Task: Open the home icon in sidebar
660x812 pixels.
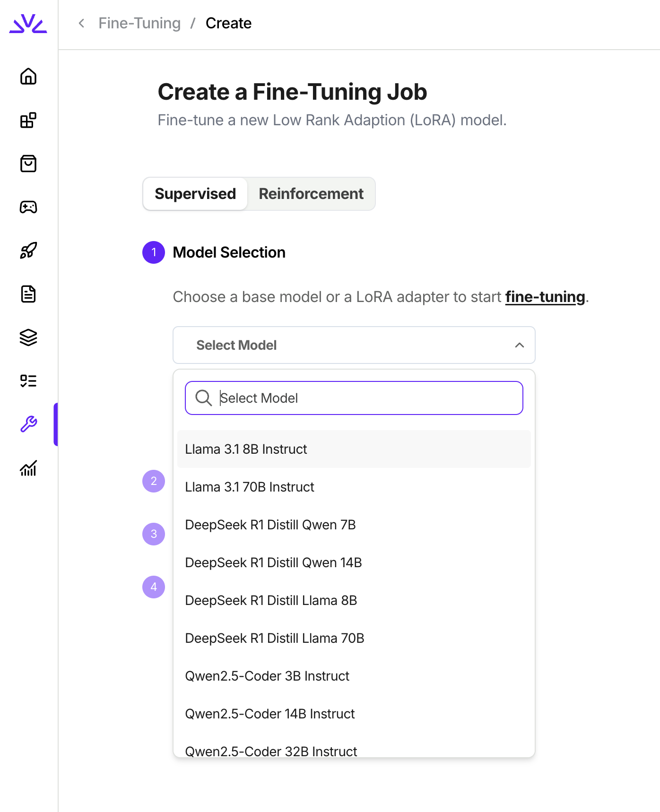Action: click(x=28, y=77)
